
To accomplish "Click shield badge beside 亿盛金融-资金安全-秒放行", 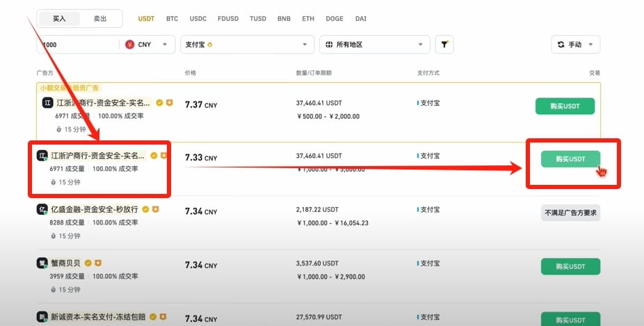I will [155, 209].
